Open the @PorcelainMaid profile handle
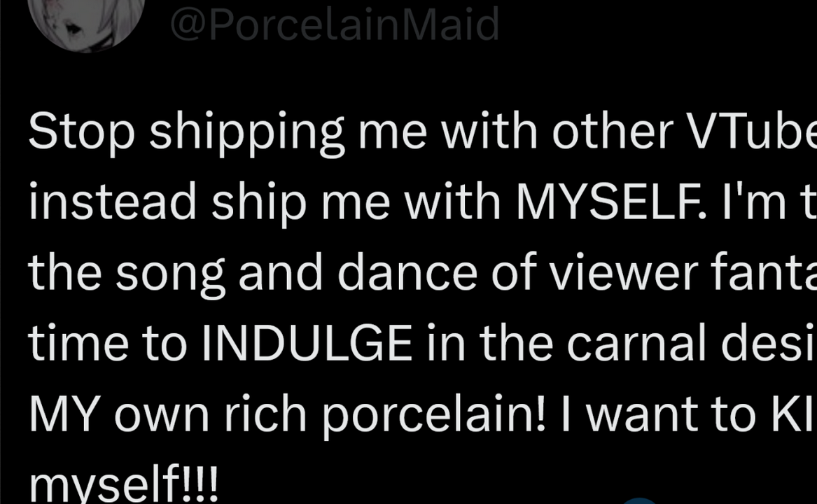This screenshot has height=504, width=817. 334,24
